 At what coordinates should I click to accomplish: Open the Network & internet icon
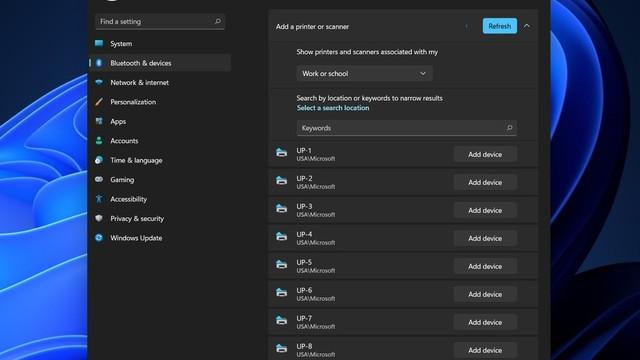[x=99, y=82]
